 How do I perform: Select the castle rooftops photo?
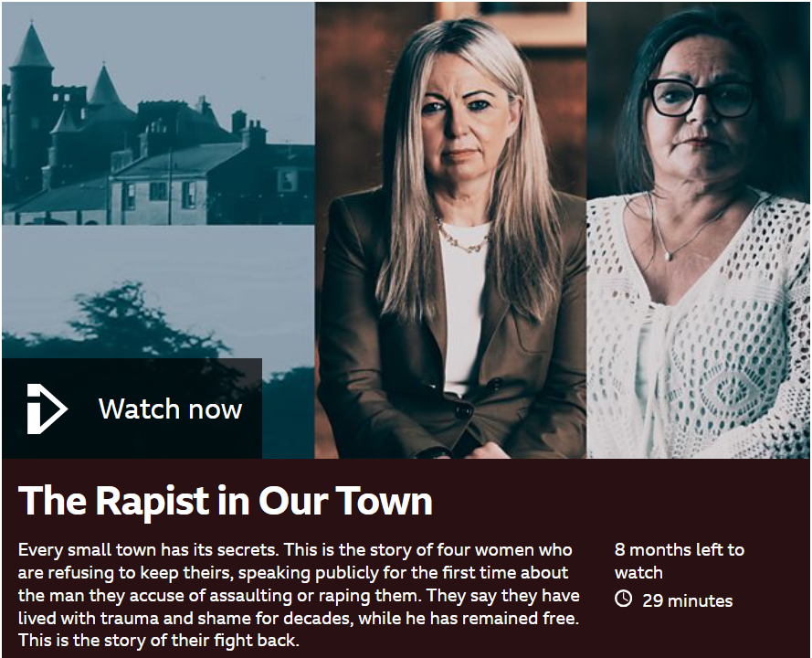click(158, 113)
